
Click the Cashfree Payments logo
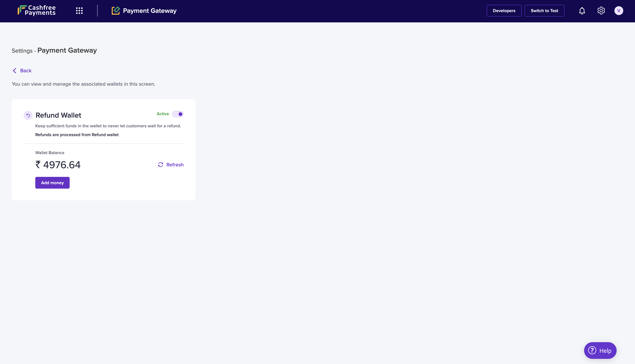point(37,10)
